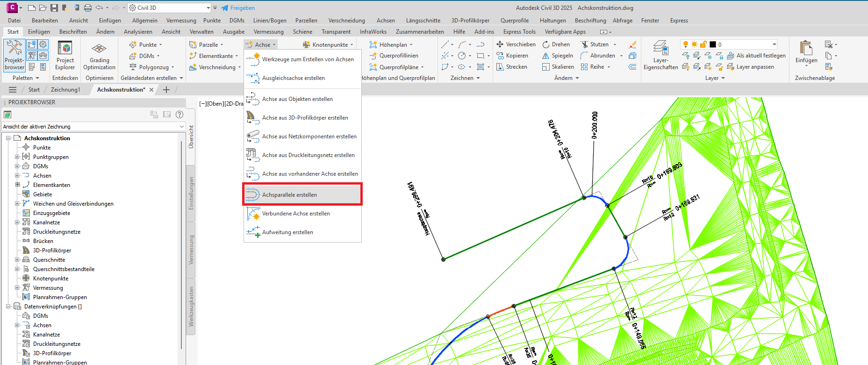Toggle the layer on/off light bulb
Image resolution: width=868 pixels, height=365 pixels.
pyautogui.click(x=686, y=44)
